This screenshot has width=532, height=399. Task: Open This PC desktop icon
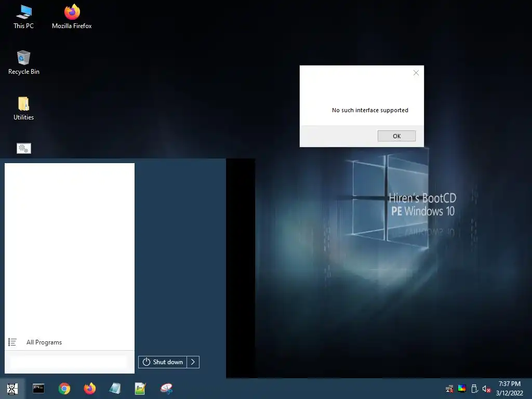[x=23, y=17]
